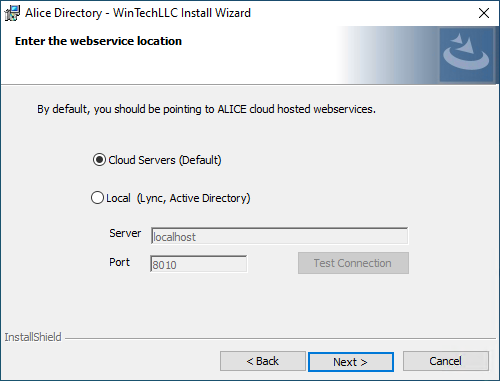Cancel the installation wizard
The image size is (500, 381).
(x=446, y=361)
